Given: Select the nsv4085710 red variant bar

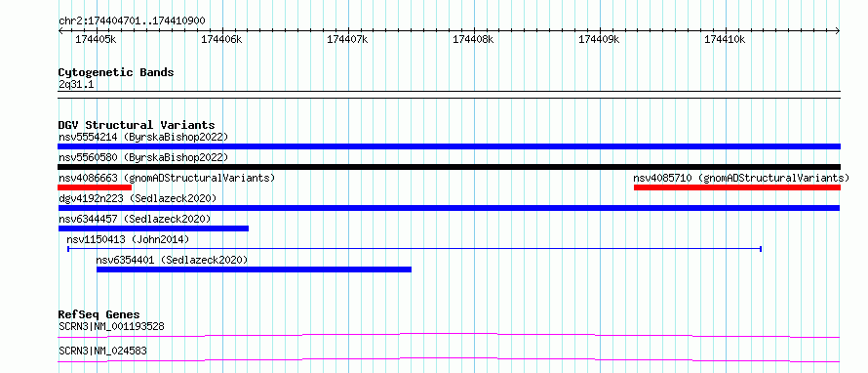Looking at the screenshot, I should (x=736, y=187).
